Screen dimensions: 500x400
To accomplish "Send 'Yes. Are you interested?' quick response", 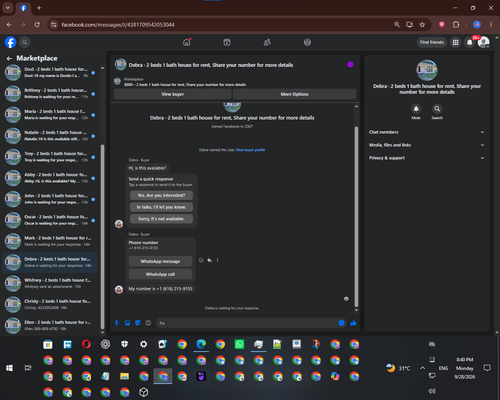I will (161, 195).
